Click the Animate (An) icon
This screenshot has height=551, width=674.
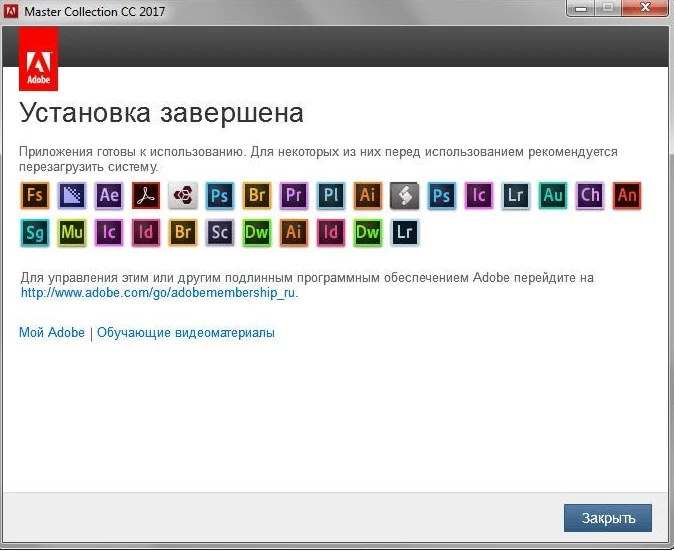pos(627,196)
